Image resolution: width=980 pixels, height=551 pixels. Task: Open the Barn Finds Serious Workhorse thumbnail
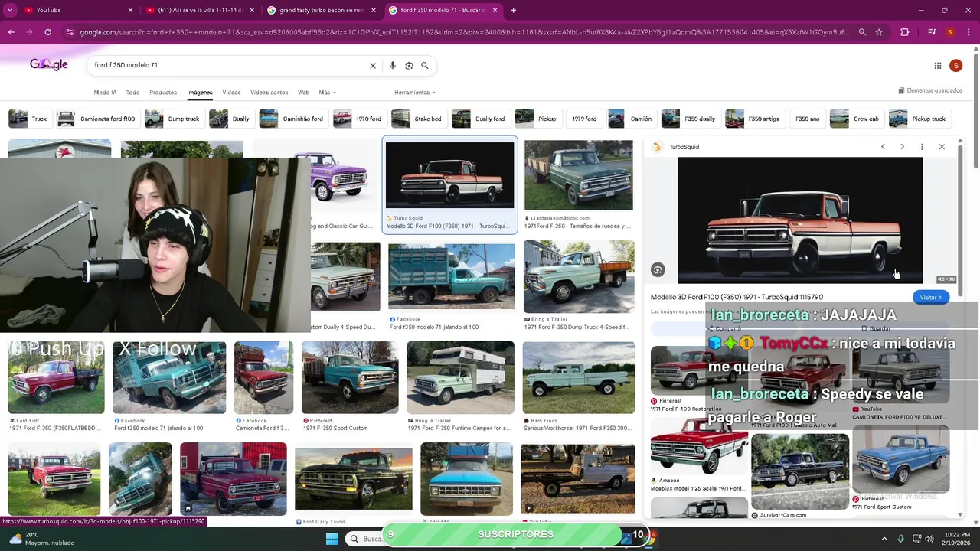coord(579,377)
